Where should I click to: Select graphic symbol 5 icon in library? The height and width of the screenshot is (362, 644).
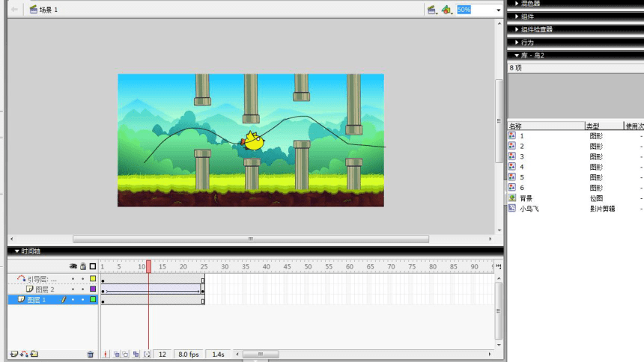[x=512, y=177]
